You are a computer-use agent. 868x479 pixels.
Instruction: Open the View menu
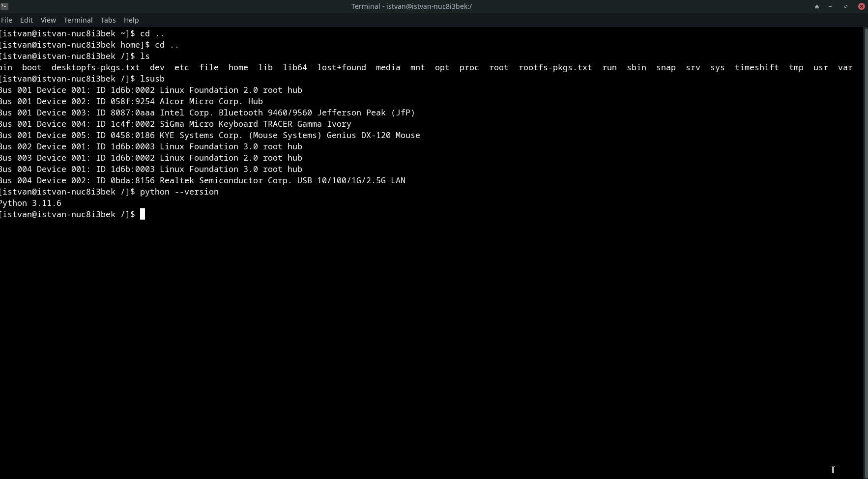pos(48,20)
